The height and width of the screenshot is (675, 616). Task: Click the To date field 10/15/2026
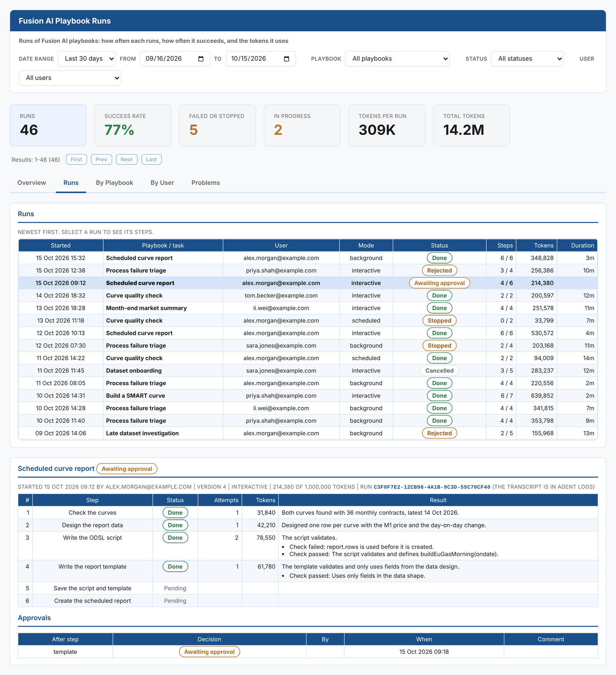click(x=261, y=59)
